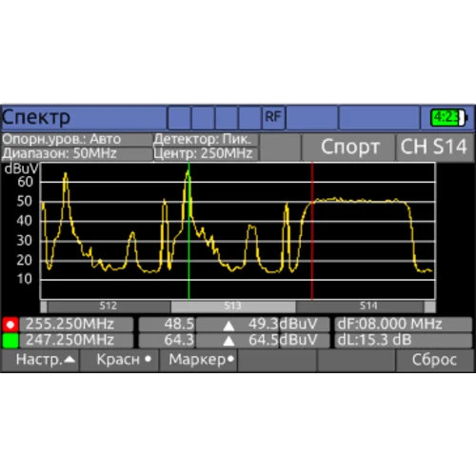Click the triangle peak icon next to 49.3dBuV

[228, 326]
